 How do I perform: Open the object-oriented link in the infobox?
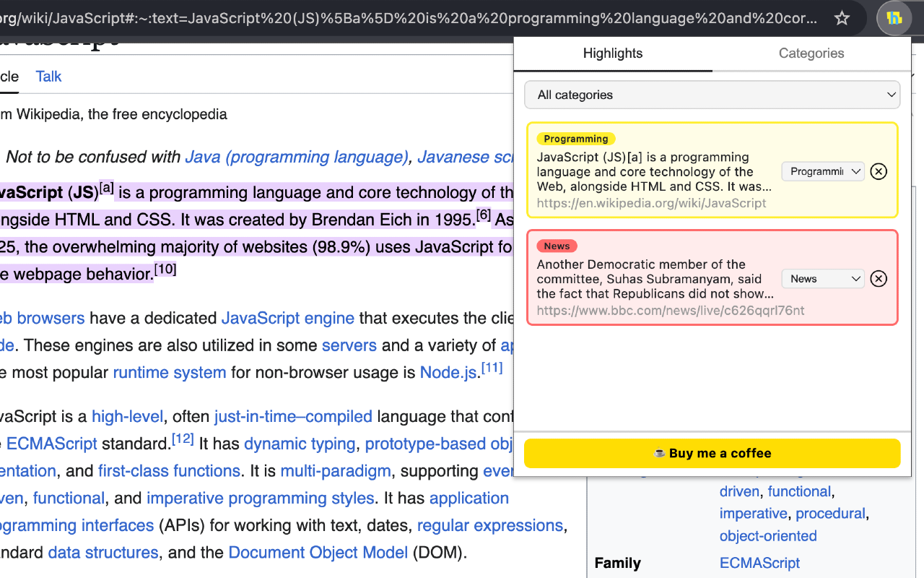pyautogui.click(x=768, y=536)
